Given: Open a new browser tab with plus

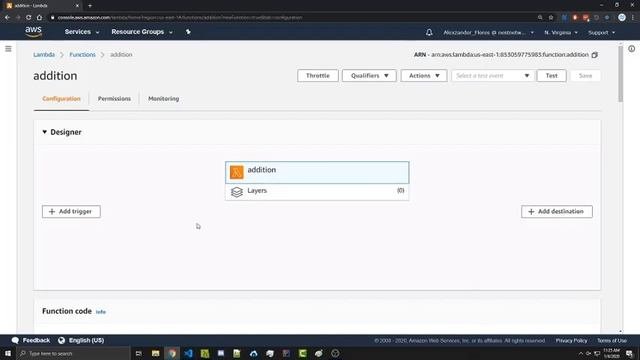Looking at the screenshot, I should (90, 6).
